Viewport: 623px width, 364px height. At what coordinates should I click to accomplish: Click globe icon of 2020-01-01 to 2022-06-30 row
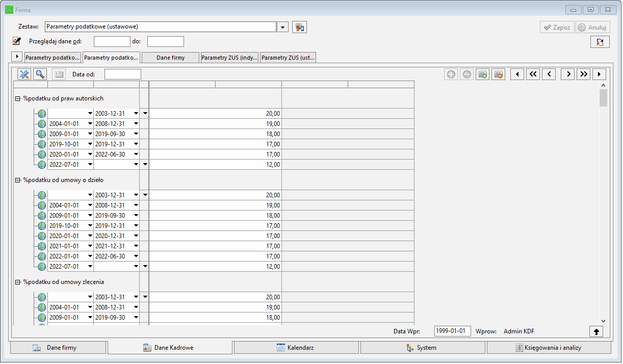[x=42, y=154]
